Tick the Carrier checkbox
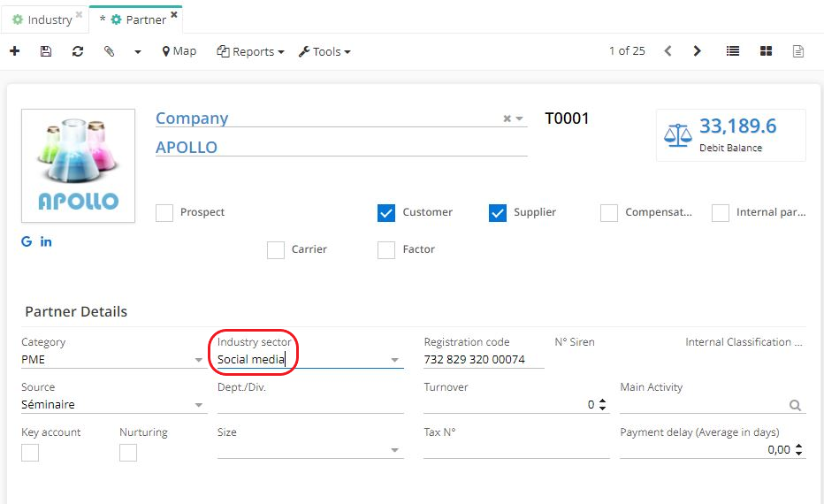 pyautogui.click(x=276, y=250)
